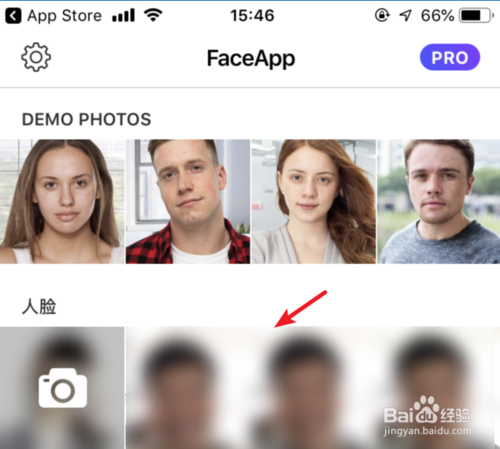Image resolution: width=500 pixels, height=449 pixels.
Task: Open settings via the gear icon
Action: (x=36, y=57)
